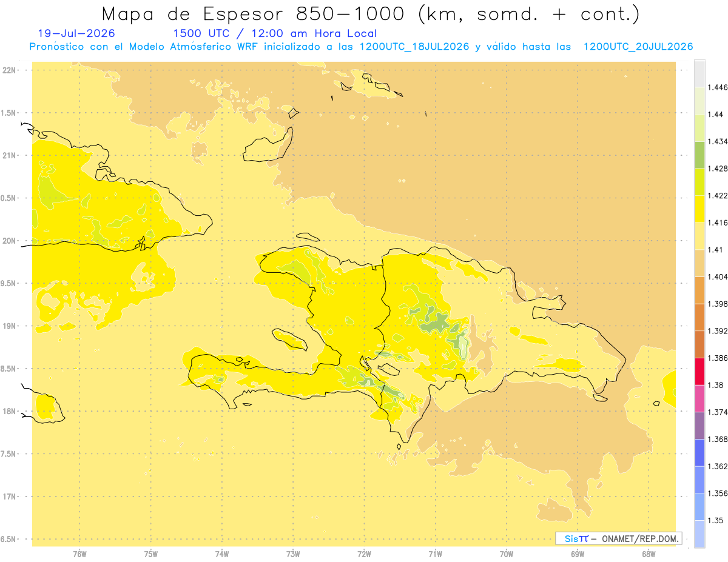
Task: Click the bright yellow swatch between 1.416 and 1.422
Action: (699, 209)
